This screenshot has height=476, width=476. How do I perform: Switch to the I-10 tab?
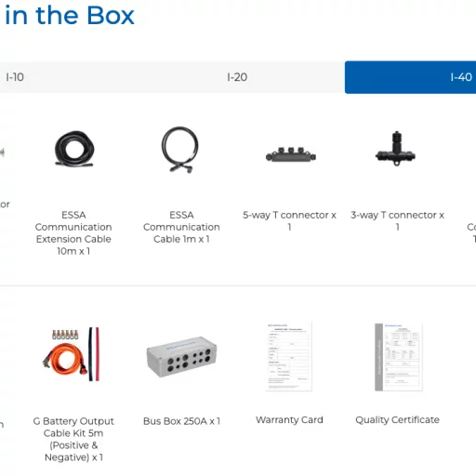tap(15, 77)
